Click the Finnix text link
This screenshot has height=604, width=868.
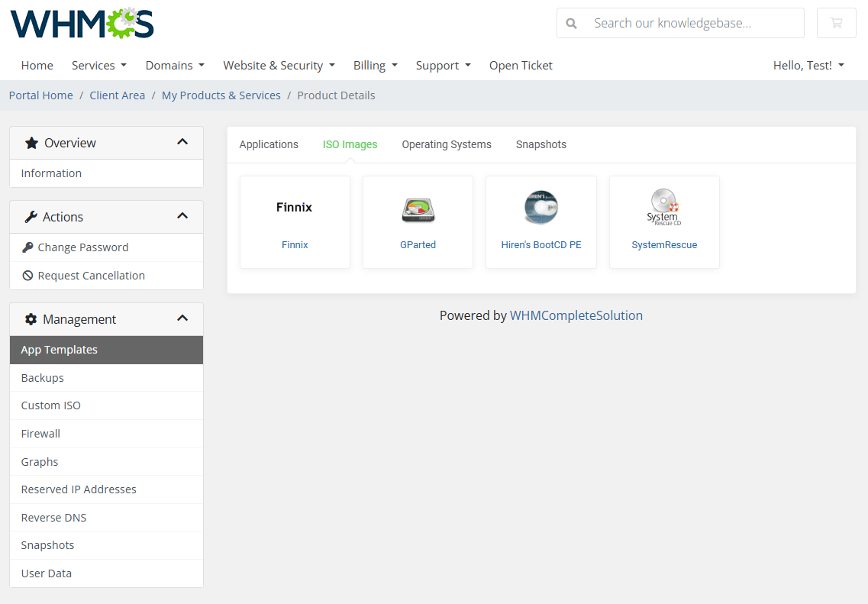(295, 244)
